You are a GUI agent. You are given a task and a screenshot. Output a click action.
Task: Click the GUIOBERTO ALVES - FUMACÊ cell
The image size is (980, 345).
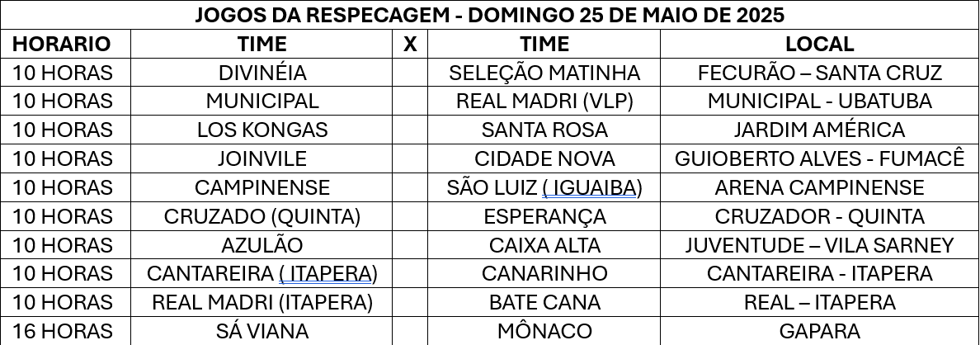point(819,158)
